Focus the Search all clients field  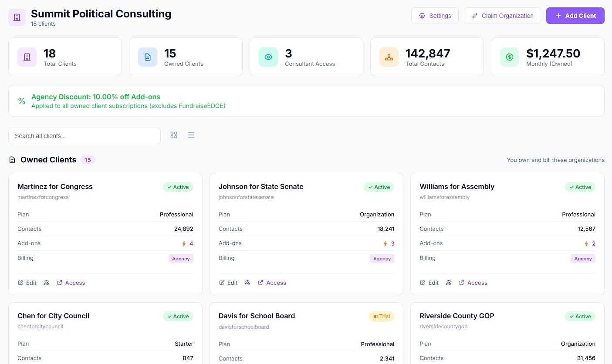pos(85,136)
